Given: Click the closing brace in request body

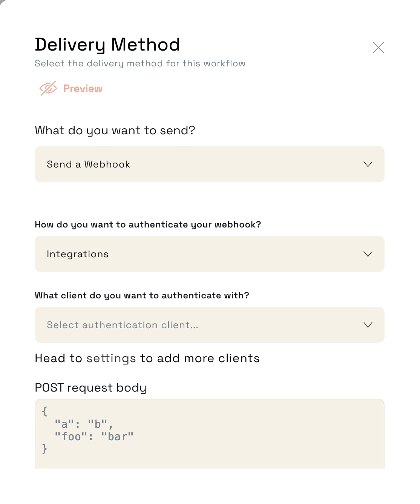Looking at the screenshot, I should pos(45,449).
